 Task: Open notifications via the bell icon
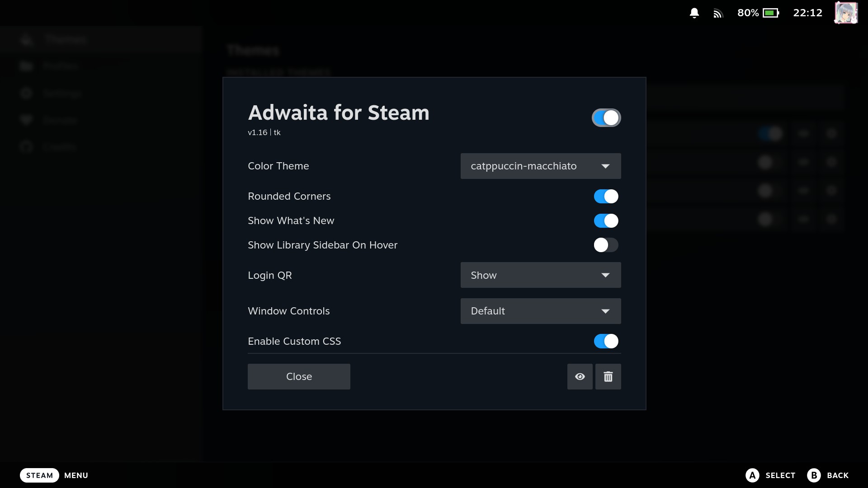pos(694,13)
